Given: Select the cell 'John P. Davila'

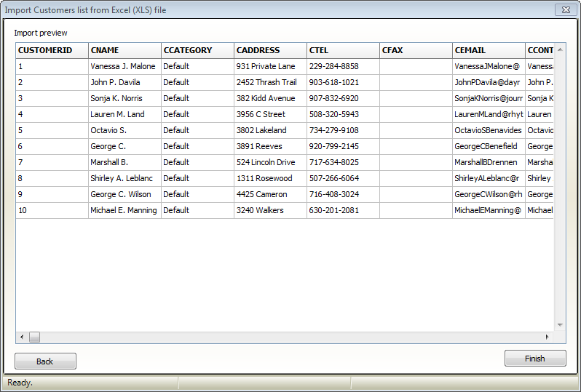Looking at the screenshot, I should tap(125, 82).
